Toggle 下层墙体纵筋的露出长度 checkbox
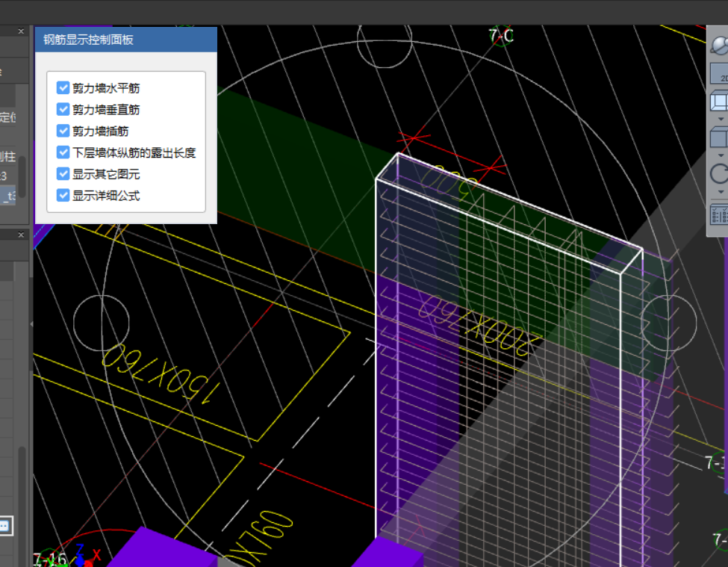This screenshot has height=567, width=728. coord(63,152)
